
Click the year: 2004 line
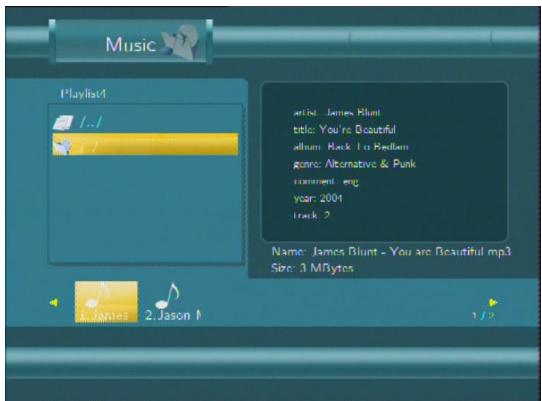point(318,198)
